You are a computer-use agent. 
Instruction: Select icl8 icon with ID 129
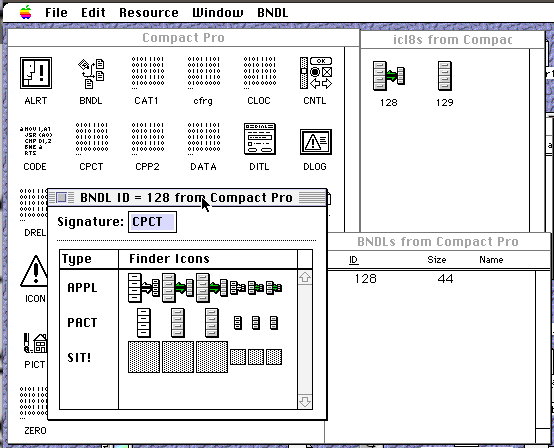tap(444, 76)
